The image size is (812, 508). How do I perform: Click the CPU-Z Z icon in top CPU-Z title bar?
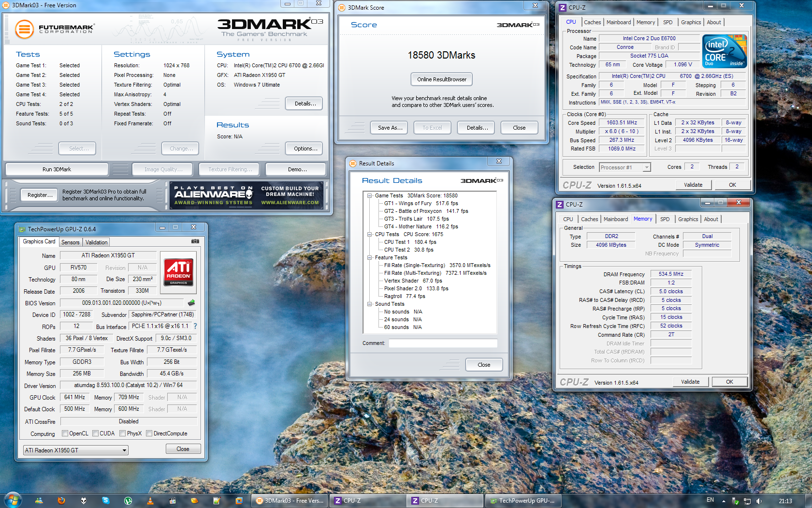(x=562, y=7)
